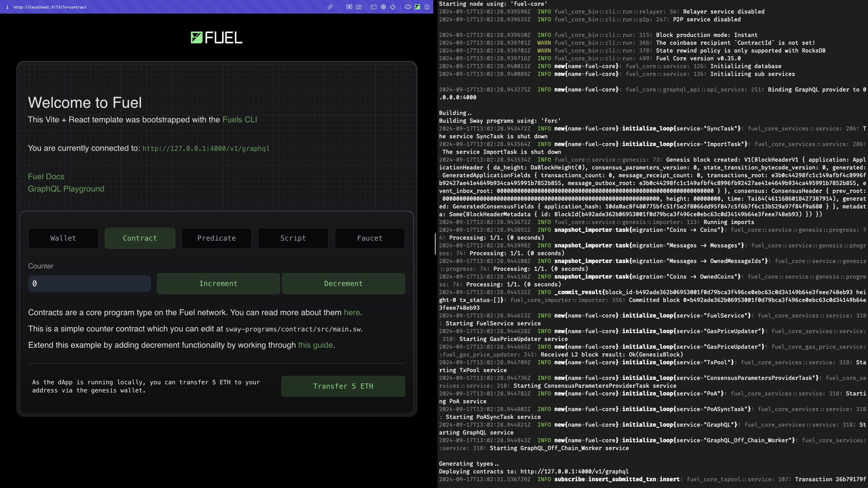This screenshot has height=488, width=868.
Task: Click the copy link chain icon
Action: click(330, 7)
